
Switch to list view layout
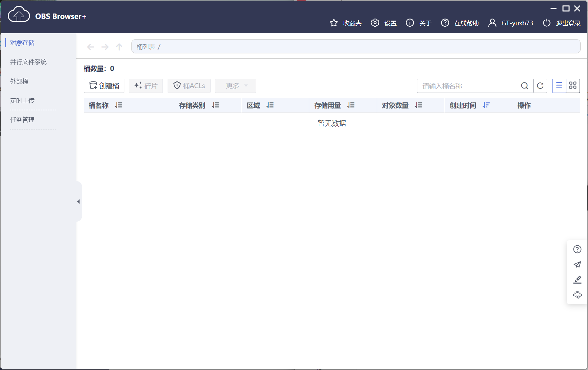pyautogui.click(x=559, y=86)
